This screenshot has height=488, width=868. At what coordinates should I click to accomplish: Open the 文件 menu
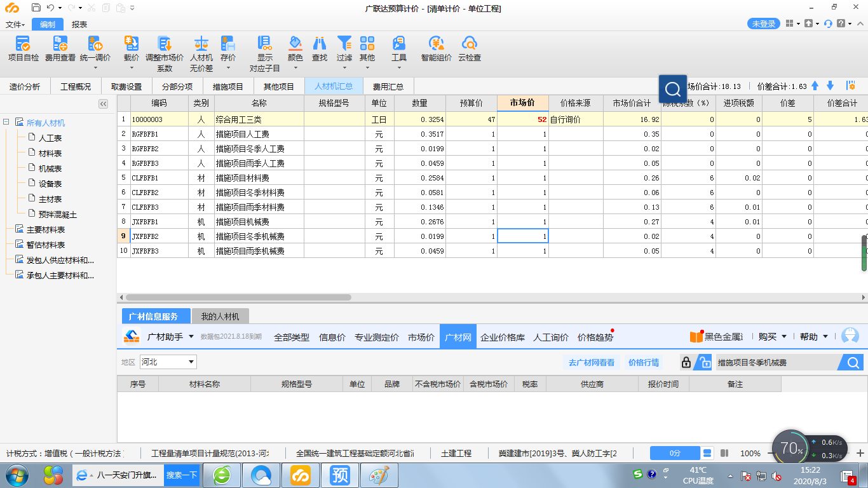coord(15,24)
